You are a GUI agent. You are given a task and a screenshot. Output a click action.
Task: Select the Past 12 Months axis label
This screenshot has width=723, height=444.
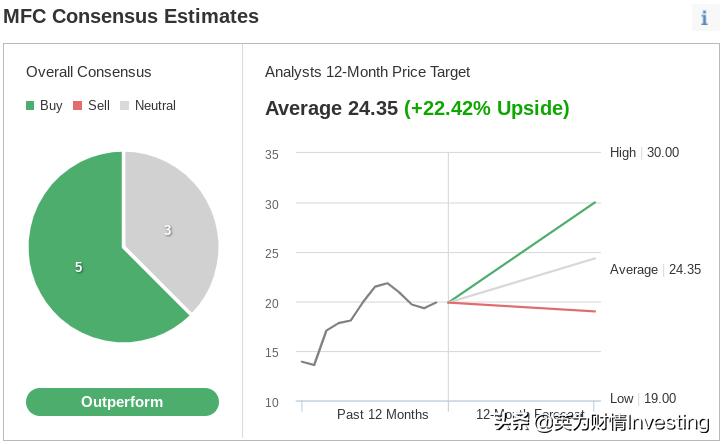tap(382, 414)
